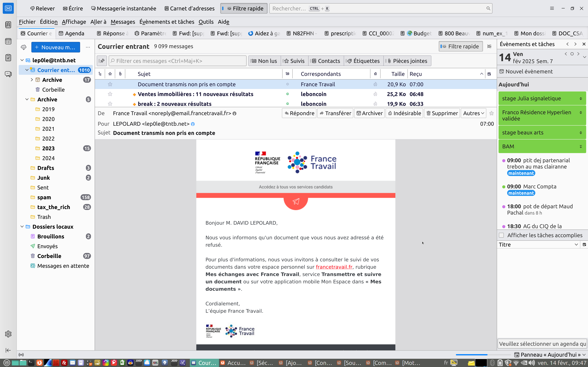Click message list display options icon
This screenshot has width=588, height=367.
489,46
